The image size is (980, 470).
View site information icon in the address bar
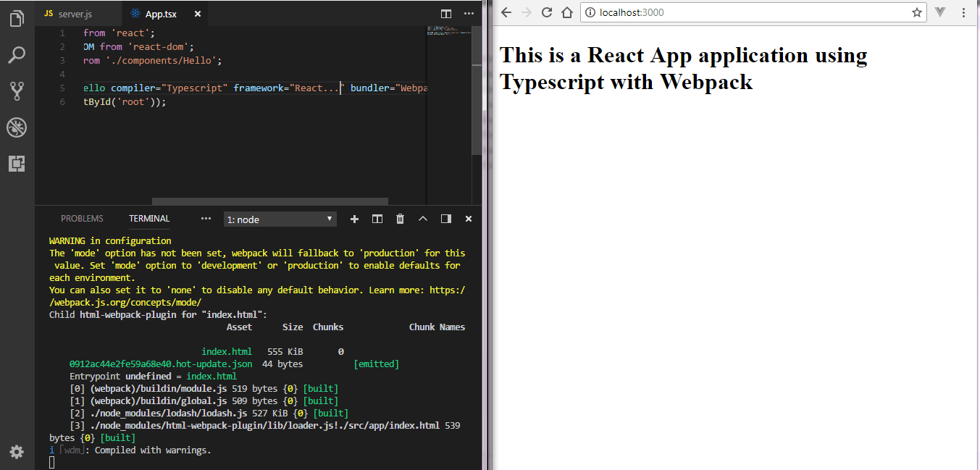tap(590, 12)
